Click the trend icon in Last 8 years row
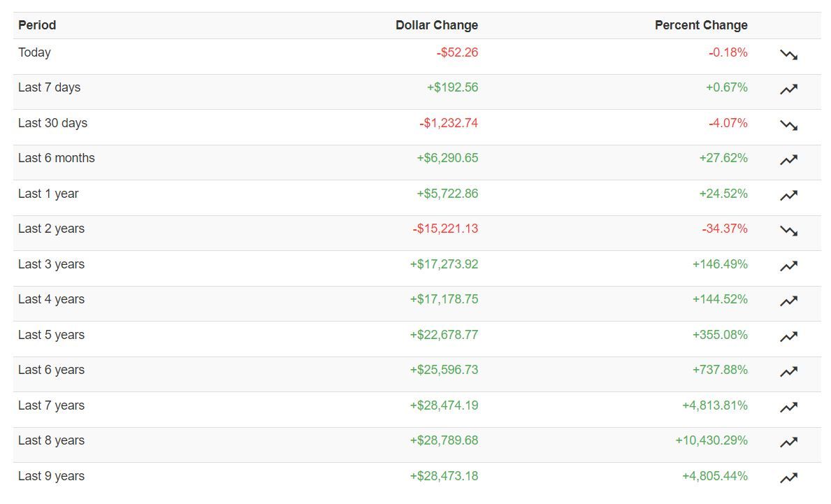Viewport: 831px width, 504px height. point(788,442)
